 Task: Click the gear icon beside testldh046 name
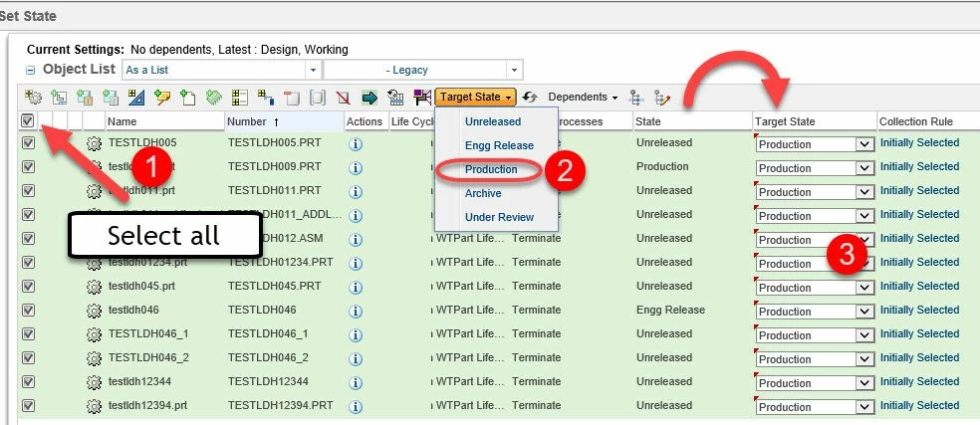(x=94, y=311)
